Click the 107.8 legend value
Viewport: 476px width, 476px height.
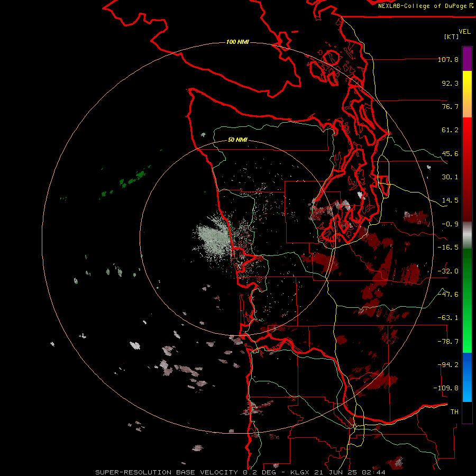(x=448, y=59)
